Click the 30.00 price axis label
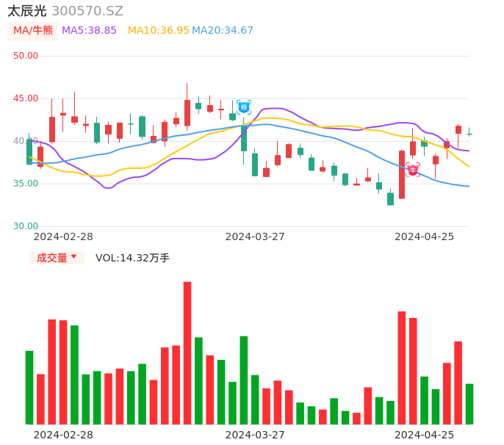Viewport: 504px width, 445px height. point(26,226)
